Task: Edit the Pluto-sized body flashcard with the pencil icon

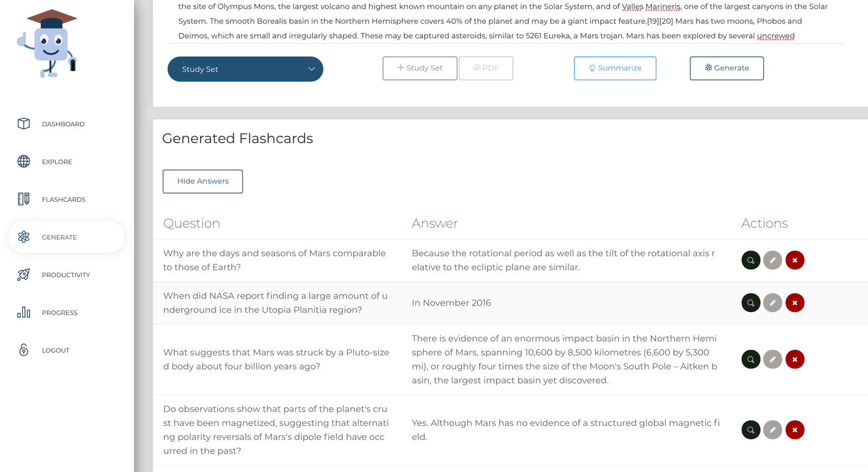Action: [773, 359]
